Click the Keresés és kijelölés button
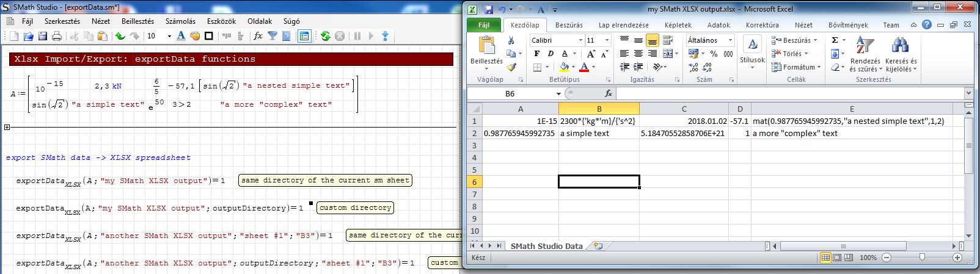Image resolution: width=980 pixels, height=274 pixels. [901, 54]
